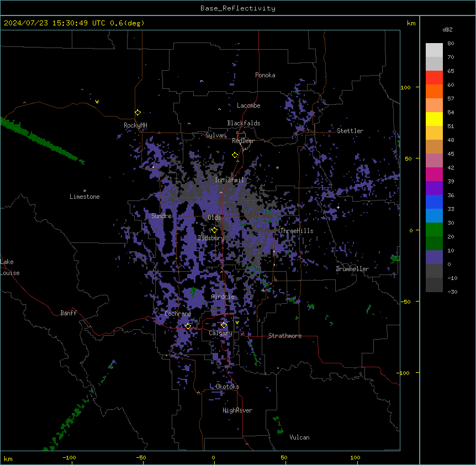Click yellow diamond marker near Didsbury
Viewport: 476px width, 465px height.
[x=214, y=230]
